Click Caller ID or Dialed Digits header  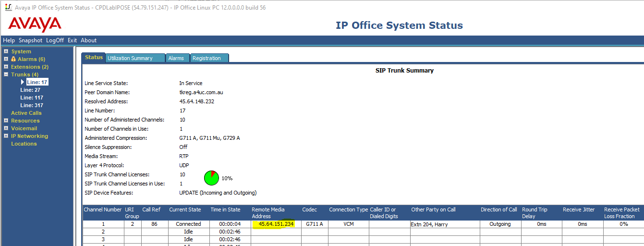pyautogui.click(x=389, y=213)
